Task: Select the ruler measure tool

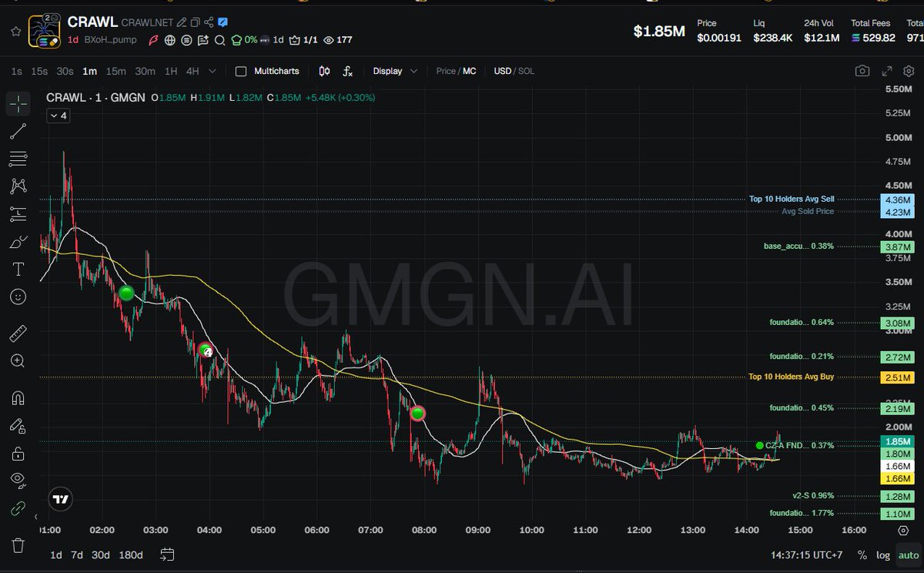Action: click(x=18, y=333)
